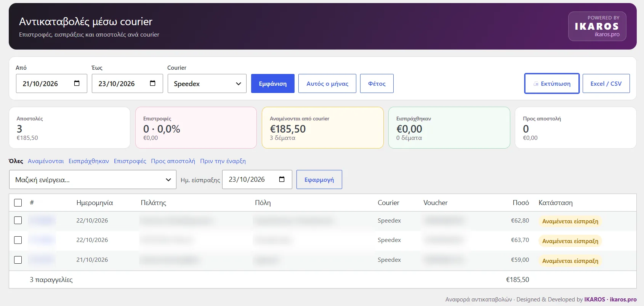The image size is (644, 306).
Task: Check the row dated 21/10/2026
Action: 18,260
